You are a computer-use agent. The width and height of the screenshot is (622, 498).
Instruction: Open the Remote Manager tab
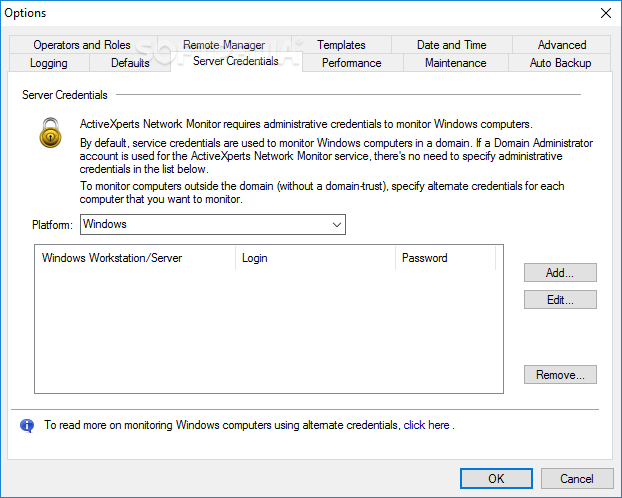[x=224, y=45]
